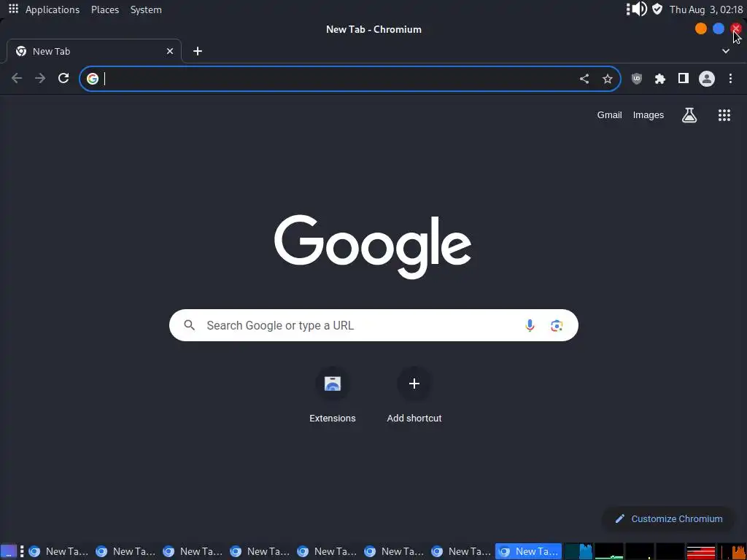Open the Google apps grid

724,114
